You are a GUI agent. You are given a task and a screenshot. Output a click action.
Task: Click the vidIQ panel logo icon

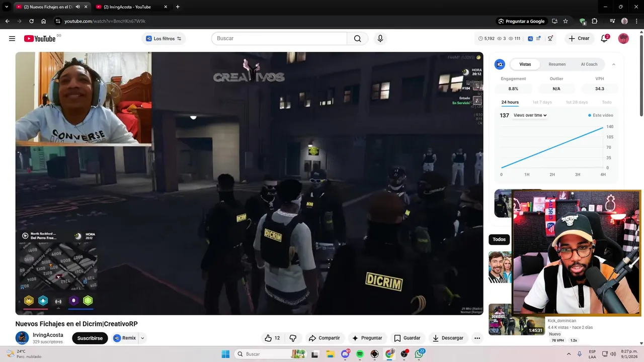[500, 64]
